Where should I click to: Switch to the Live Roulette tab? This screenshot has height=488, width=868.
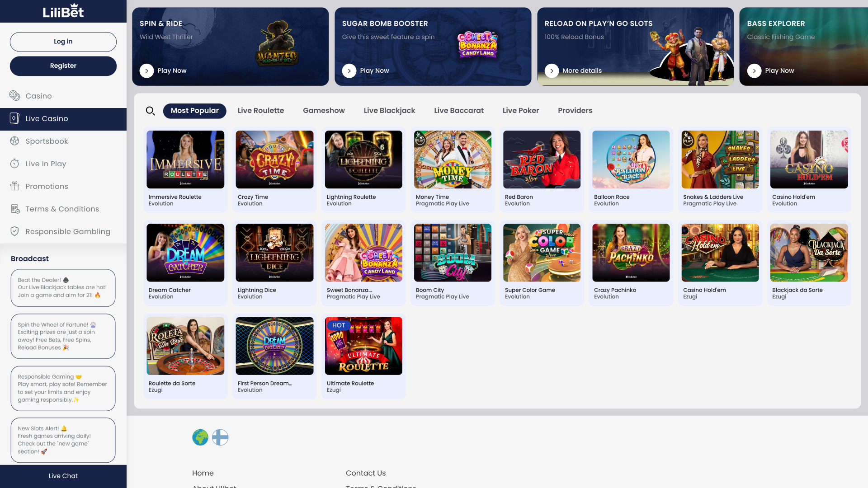point(261,110)
